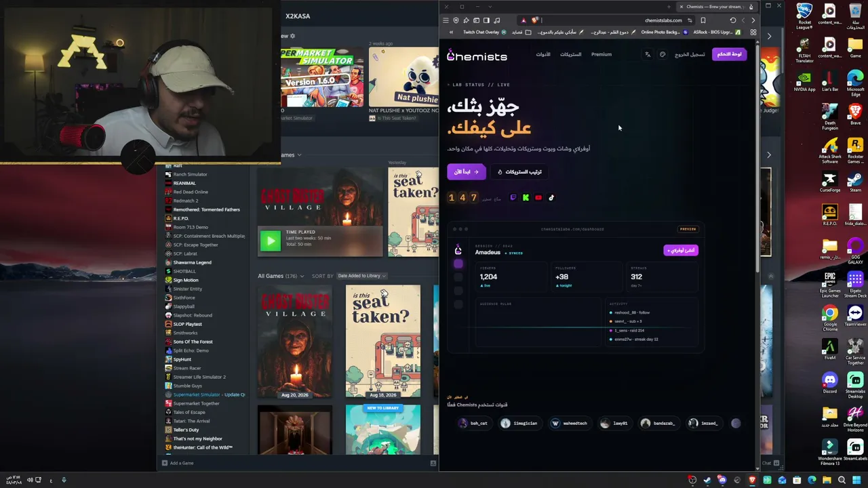Click the TikTok platform icon
This screenshot has width=868, height=488.
pos(551,198)
